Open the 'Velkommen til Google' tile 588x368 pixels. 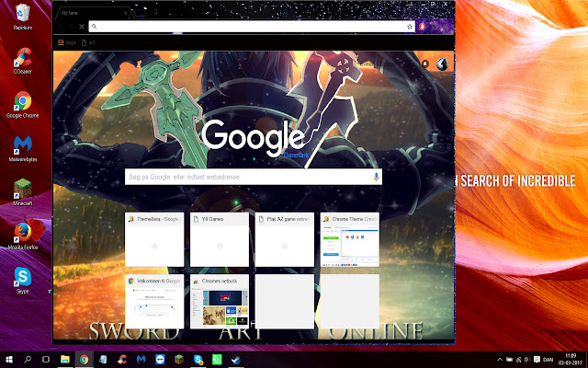tap(154, 302)
